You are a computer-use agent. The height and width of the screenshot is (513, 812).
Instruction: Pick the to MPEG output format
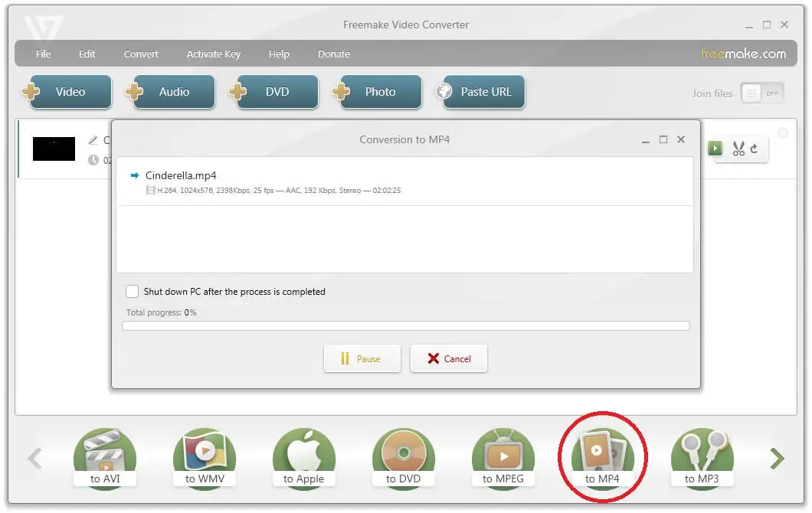coord(503,458)
